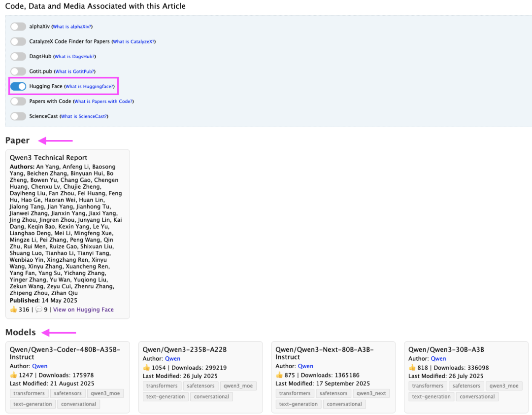Click qwen3_moe tag on Qwen3-235B-A22B card
The image size is (532, 415).
[238, 386]
